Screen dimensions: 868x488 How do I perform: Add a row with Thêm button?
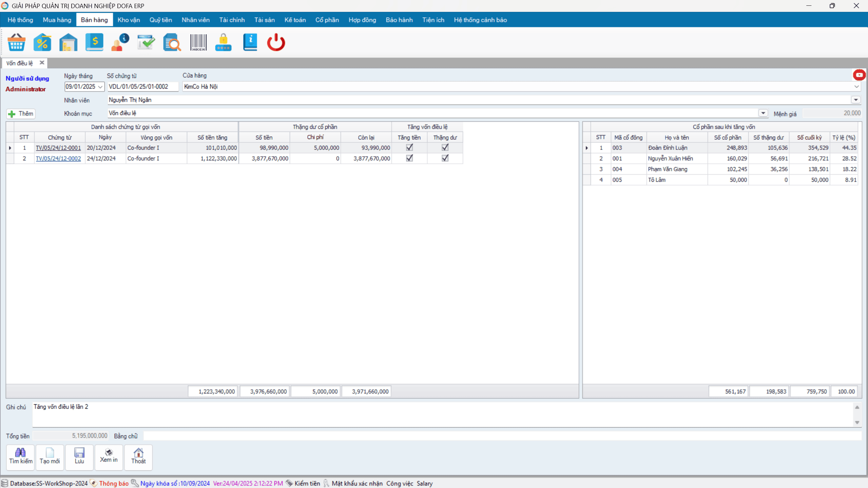click(x=21, y=114)
